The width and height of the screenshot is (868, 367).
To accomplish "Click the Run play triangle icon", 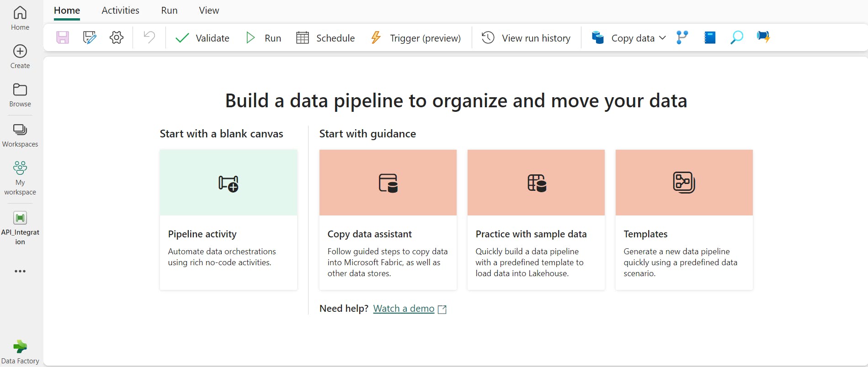I will (x=250, y=37).
